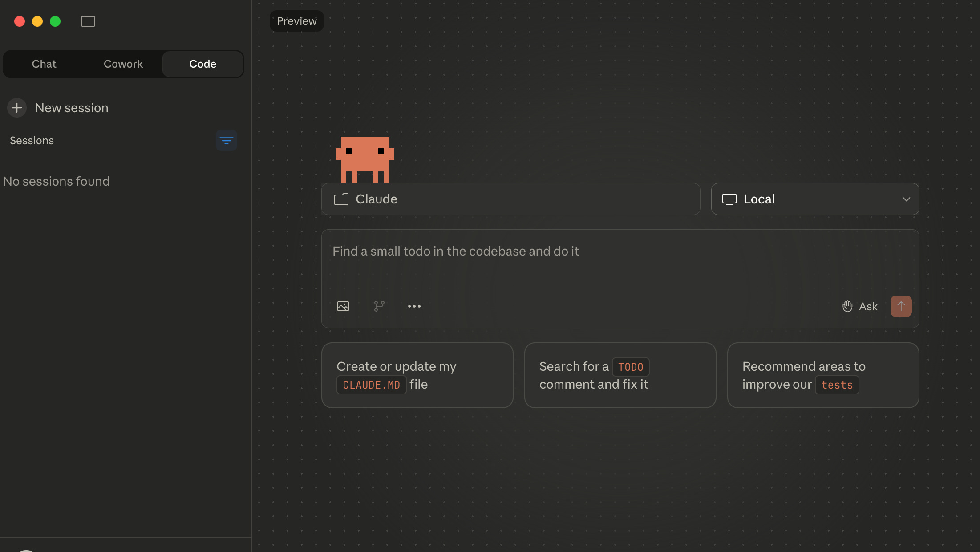Toggle the Ask permission mode
The height and width of the screenshot is (552, 980).
(x=859, y=306)
